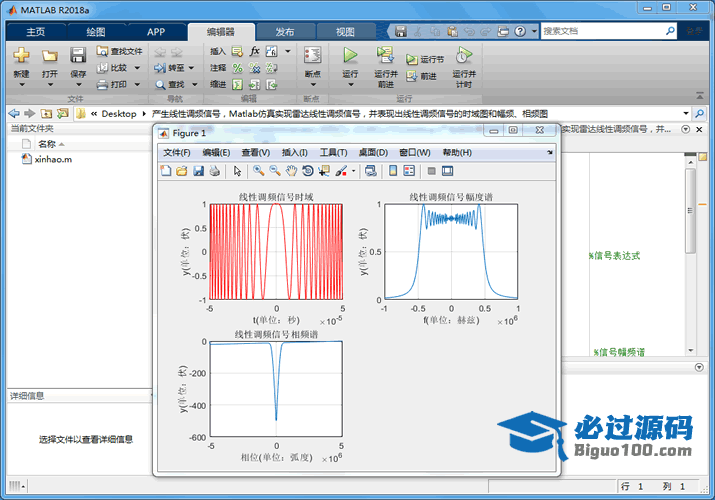Toggle Show Plot Tools and dock figure
This screenshot has height=500, width=715.
[x=448, y=171]
